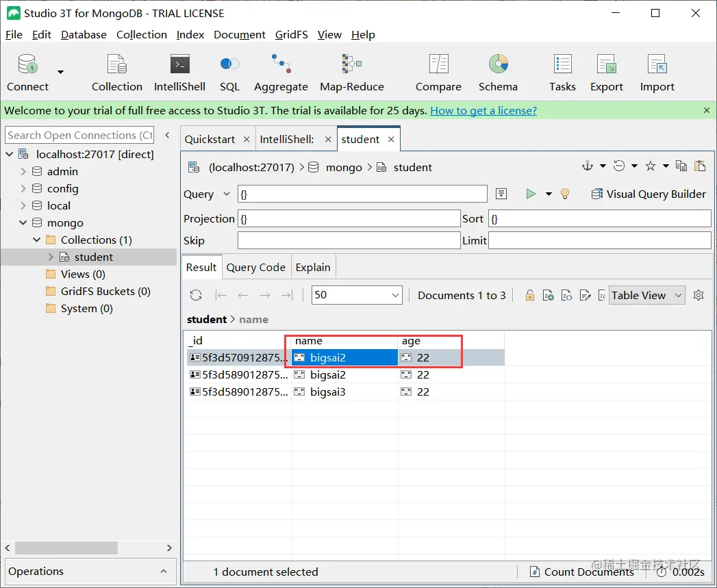Expand the student collection node

point(51,257)
